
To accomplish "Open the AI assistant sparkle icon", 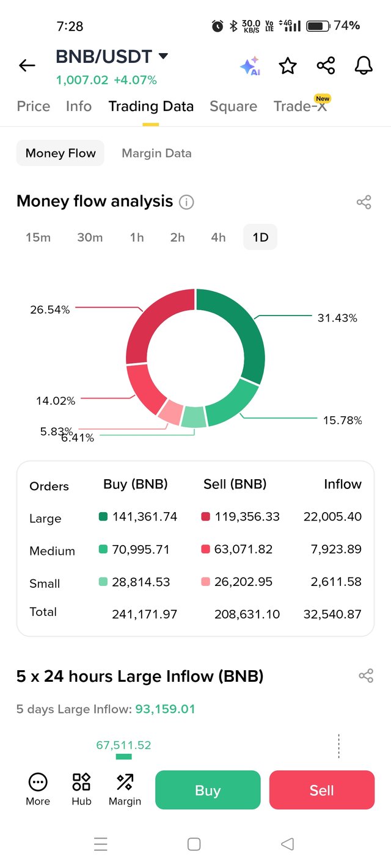I will [250, 66].
